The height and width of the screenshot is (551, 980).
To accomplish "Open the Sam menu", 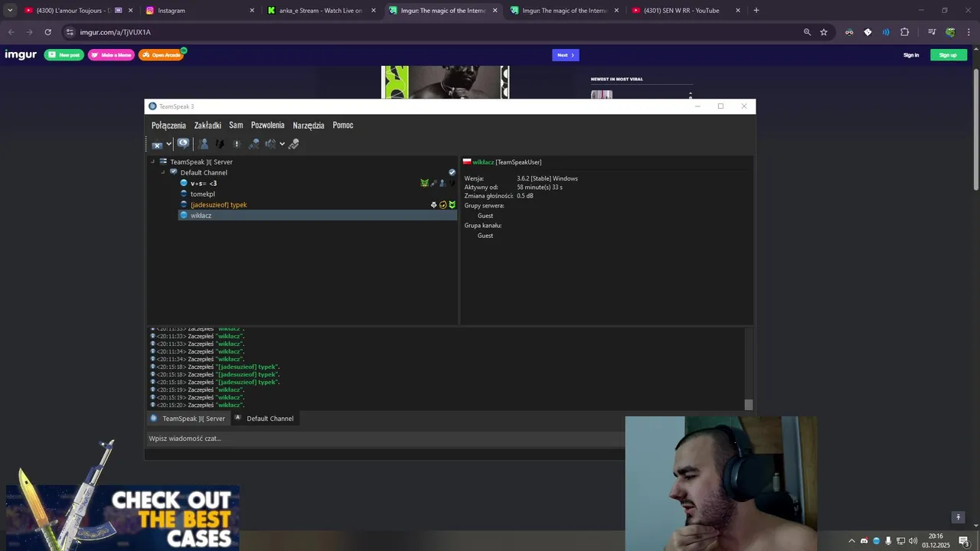I will coord(236,126).
